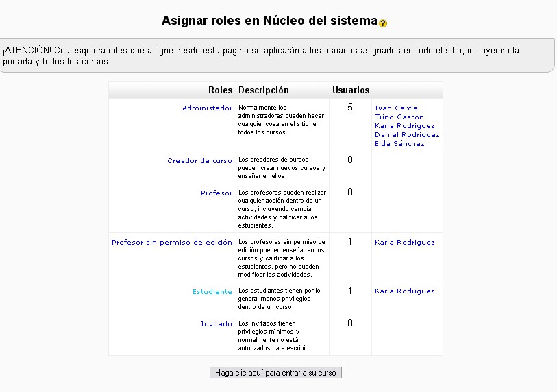Click the Administrador user count of 5
Image resolution: width=557 pixels, height=392 pixels.
pyautogui.click(x=350, y=108)
